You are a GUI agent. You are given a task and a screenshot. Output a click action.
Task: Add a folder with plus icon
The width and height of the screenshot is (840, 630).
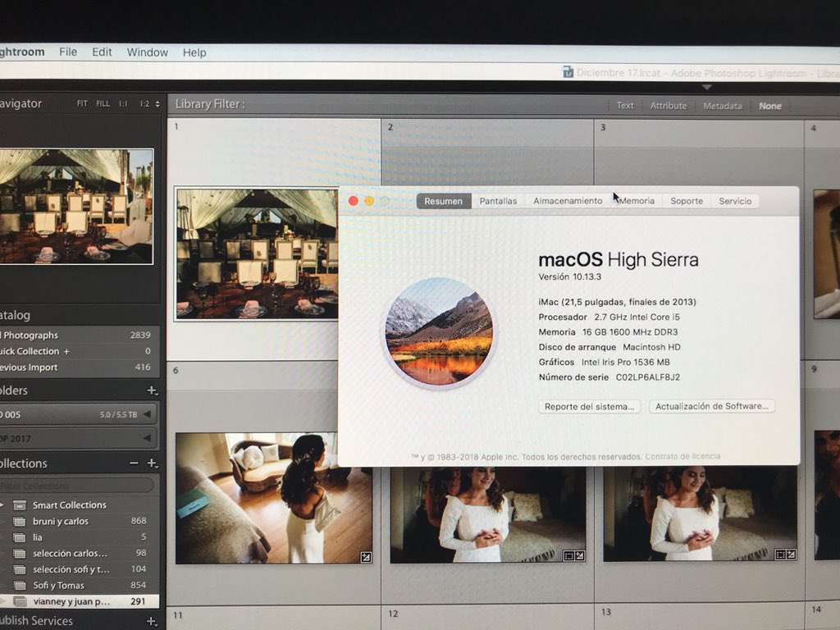[152, 390]
